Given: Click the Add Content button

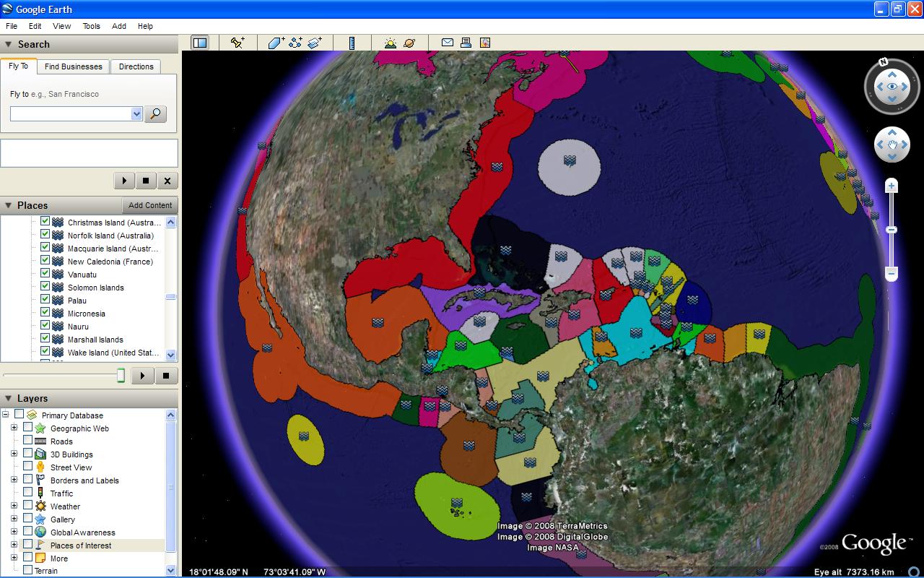Looking at the screenshot, I should tap(150, 205).
